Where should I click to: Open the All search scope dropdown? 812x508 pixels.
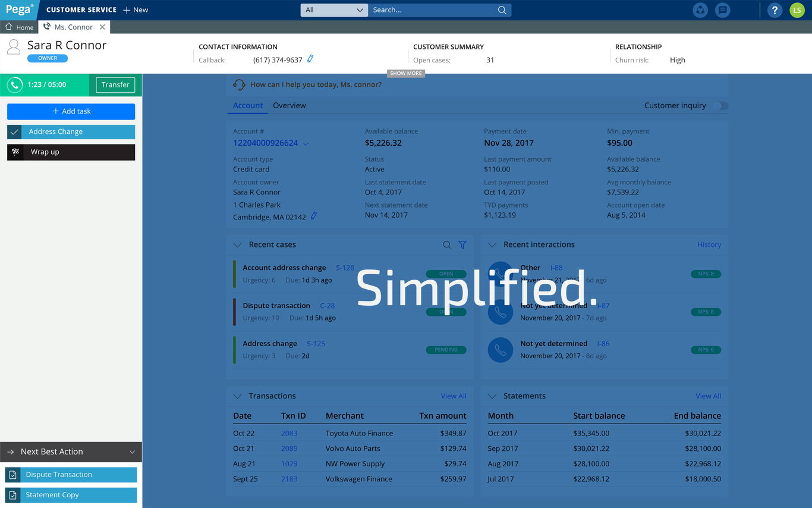click(334, 10)
